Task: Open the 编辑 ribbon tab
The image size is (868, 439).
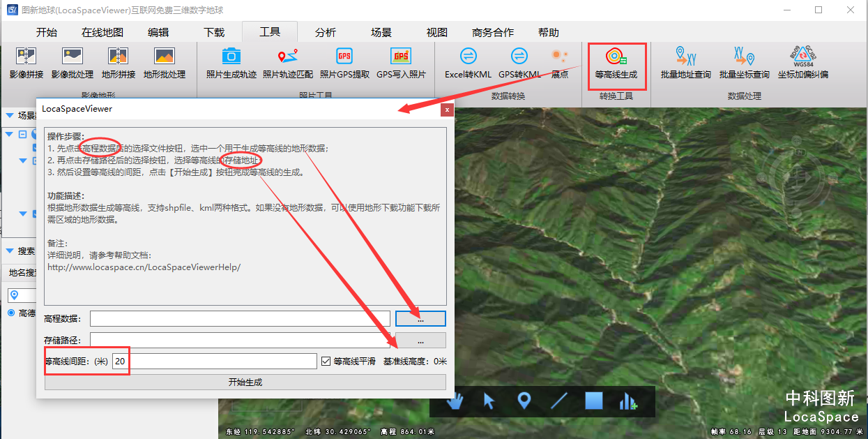Action: (158, 32)
